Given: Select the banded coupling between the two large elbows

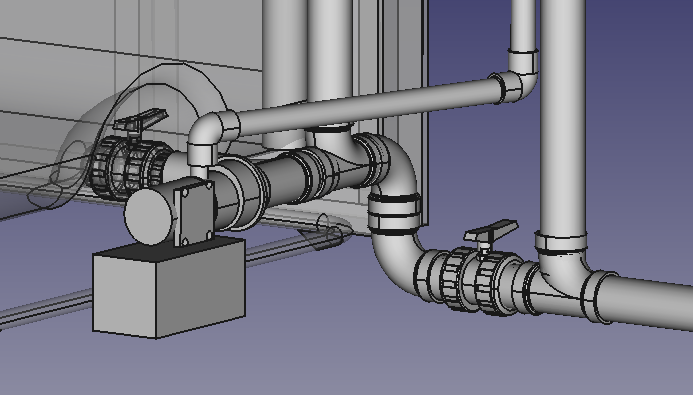Looking at the screenshot, I should click(x=395, y=214).
